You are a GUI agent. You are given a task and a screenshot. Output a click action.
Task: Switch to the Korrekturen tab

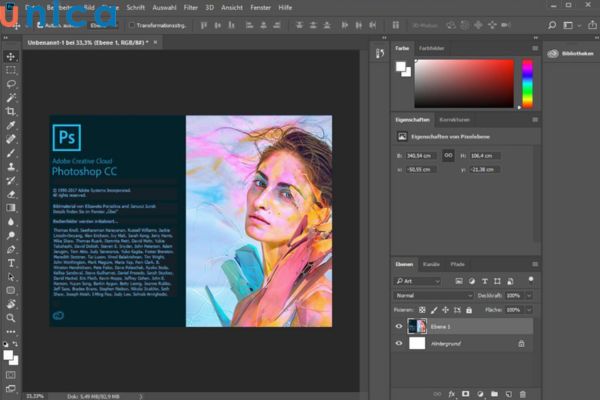point(455,120)
